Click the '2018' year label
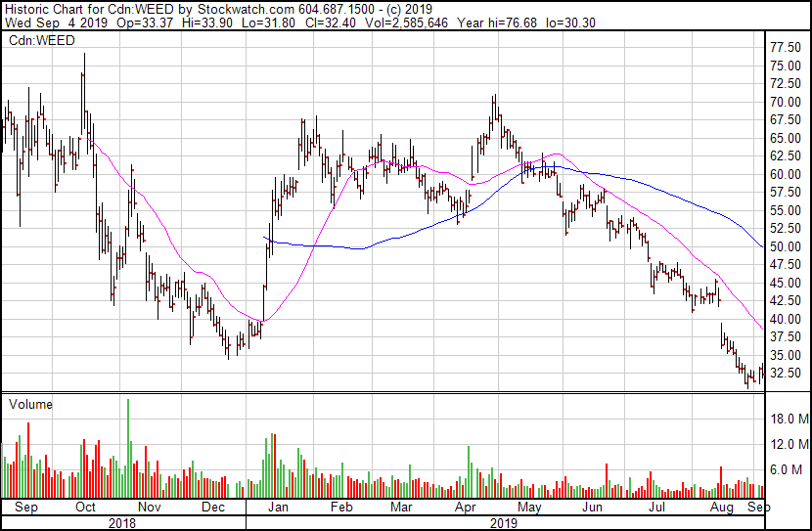The image size is (812, 531). click(122, 523)
